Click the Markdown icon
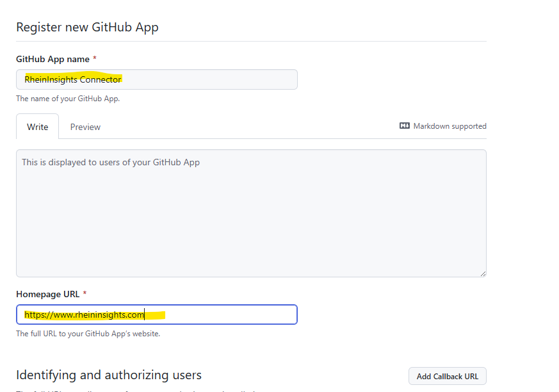The width and height of the screenshot is (559, 392). tap(405, 126)
